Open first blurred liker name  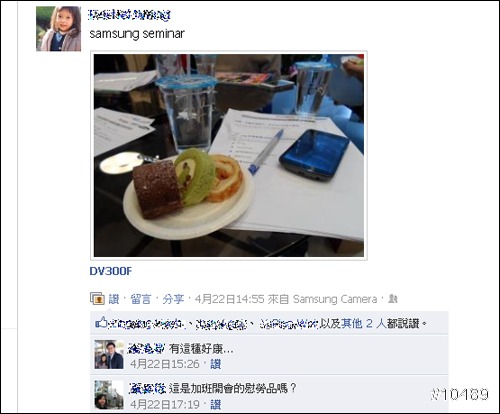coord(146,324)
